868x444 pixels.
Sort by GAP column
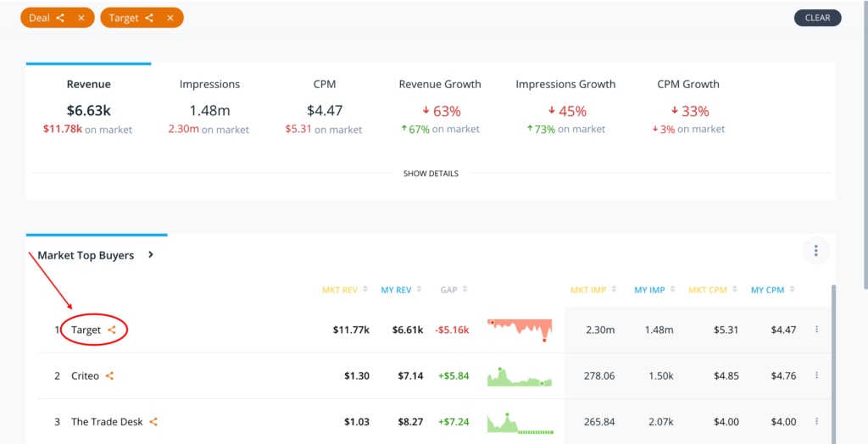pos(454,290)
